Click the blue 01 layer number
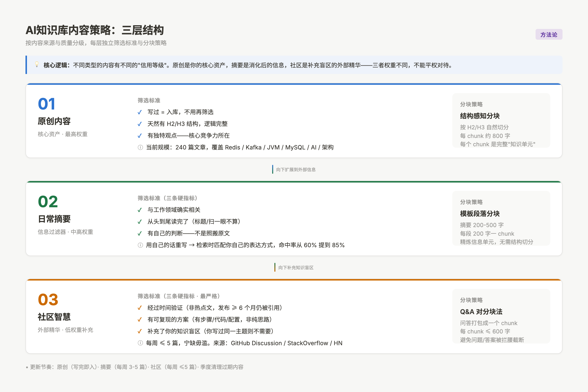This screenshot has width=588, height=392. pos(47,104)
